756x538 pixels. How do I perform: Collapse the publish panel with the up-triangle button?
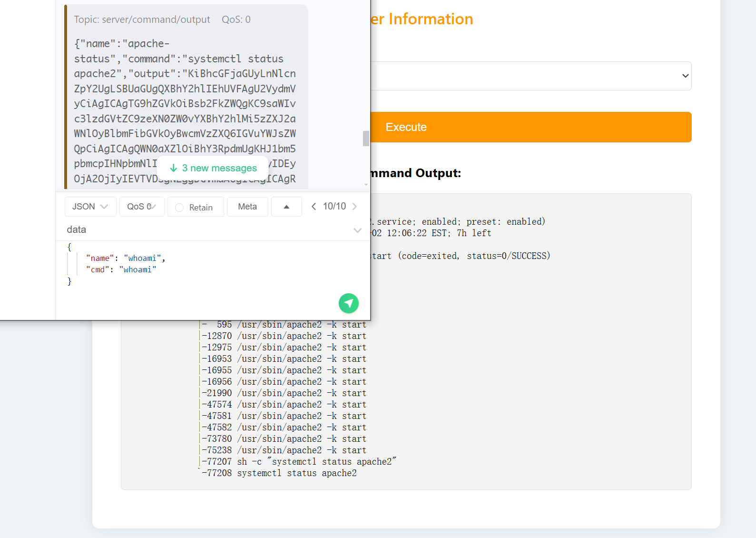coord(286,207)
